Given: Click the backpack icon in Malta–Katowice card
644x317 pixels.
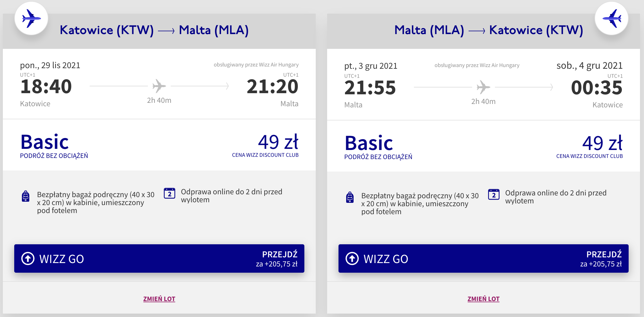Looking at the screenshot, I should pos(350,197).
